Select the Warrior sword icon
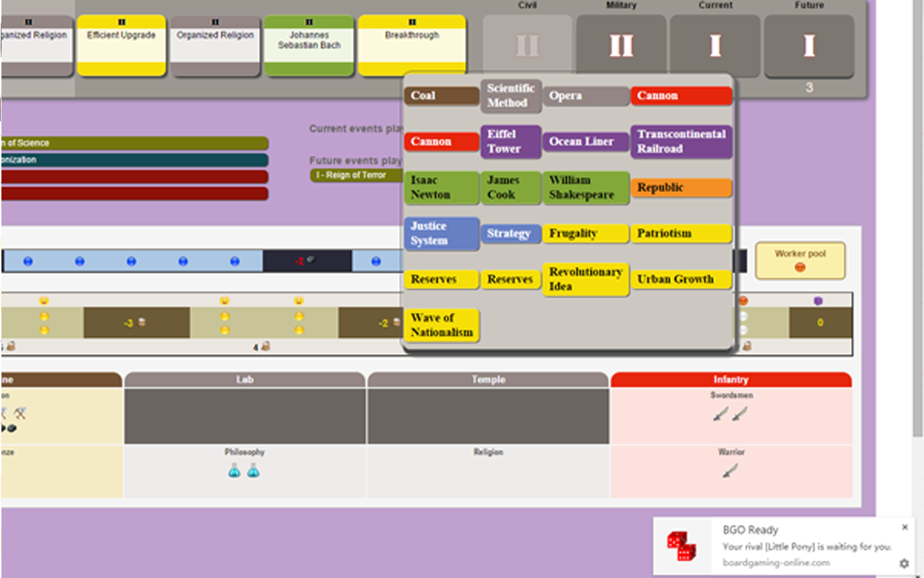 [x=731, y=470]
